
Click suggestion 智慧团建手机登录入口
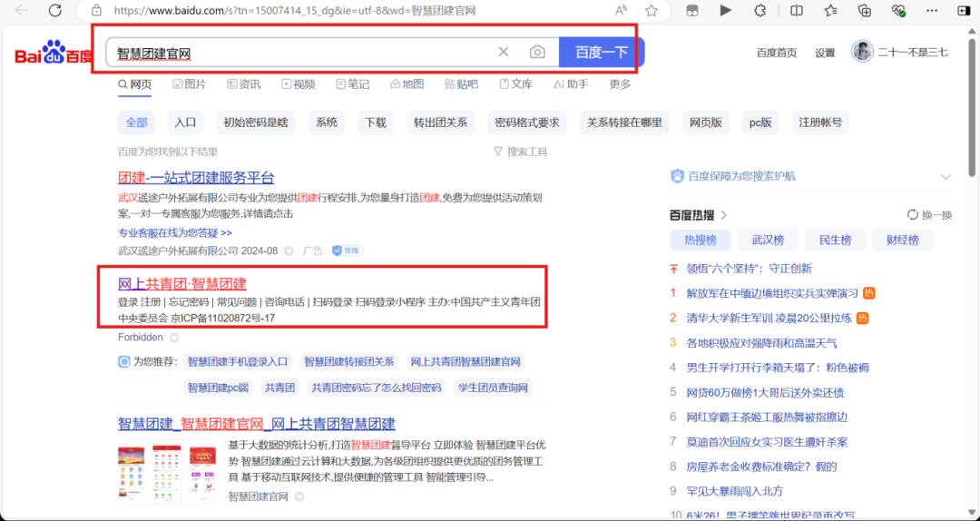(238, 361)
